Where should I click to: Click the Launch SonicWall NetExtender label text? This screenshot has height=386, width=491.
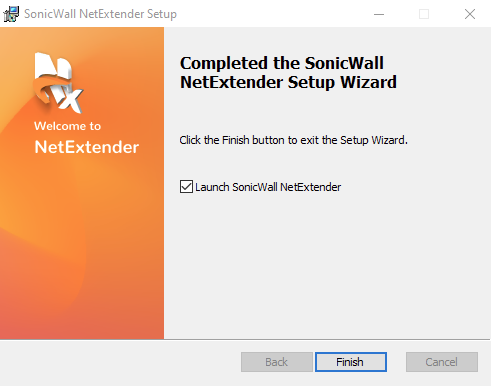click(x=268, y=187)
